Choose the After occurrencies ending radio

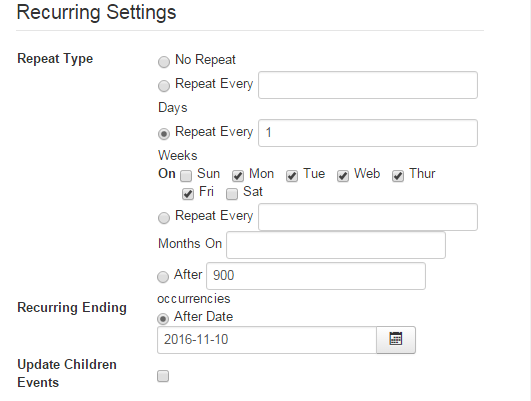(x=163, y=277)
